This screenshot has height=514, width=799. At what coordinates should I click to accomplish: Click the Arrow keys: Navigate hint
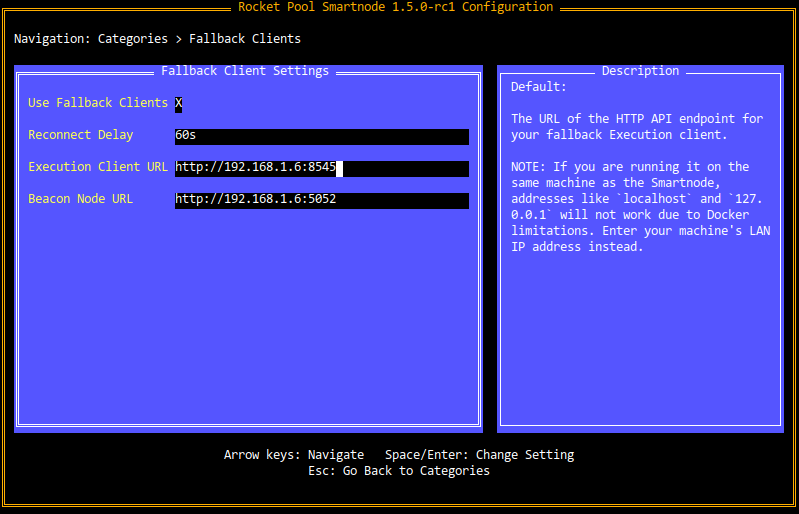coord(293,455)
